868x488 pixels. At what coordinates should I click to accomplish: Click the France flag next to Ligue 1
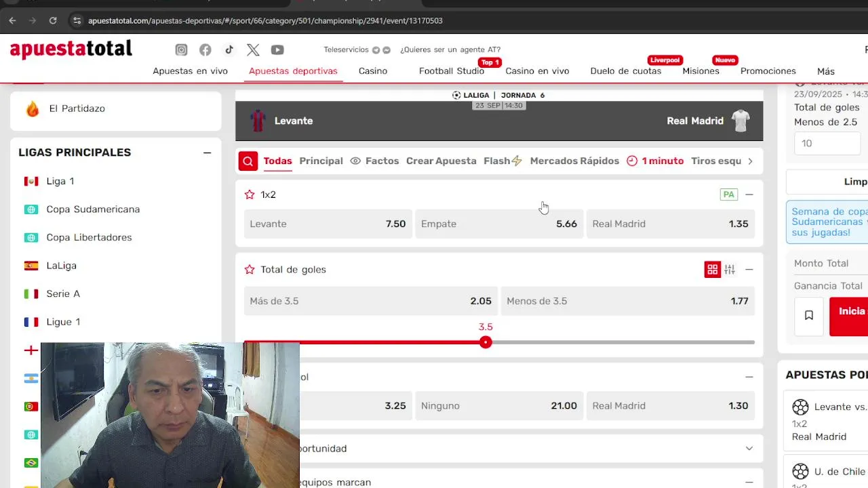[x=31, y=322]
